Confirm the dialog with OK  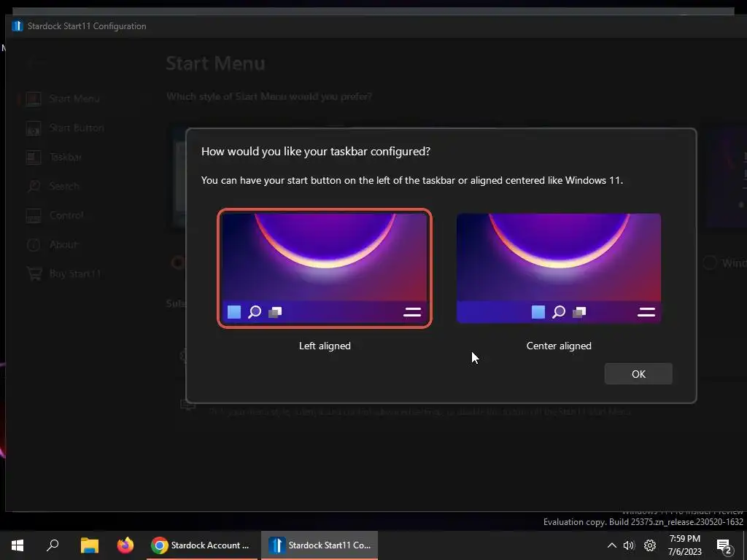638,374
